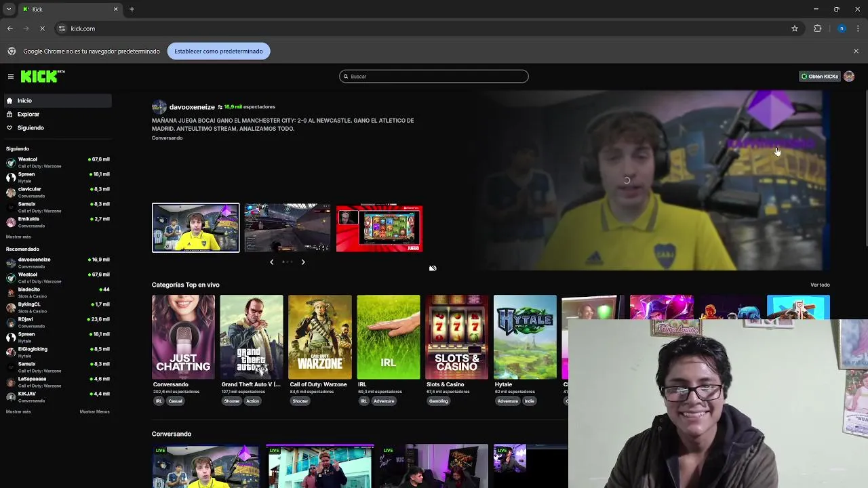Open bladecito avatar in Recomendado list
Screen dimensions: 868x488
coord(11,293)
